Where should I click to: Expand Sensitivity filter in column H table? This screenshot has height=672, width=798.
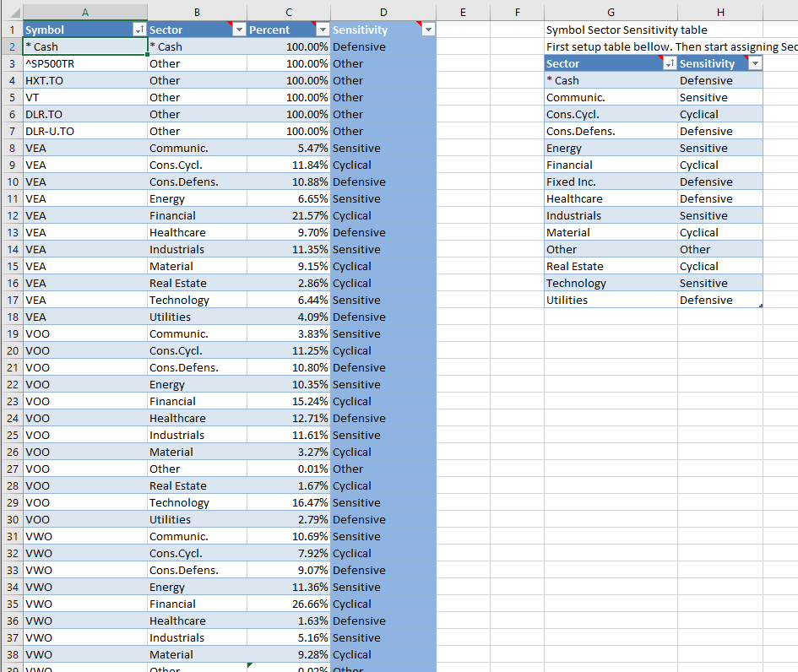(755, 63)
